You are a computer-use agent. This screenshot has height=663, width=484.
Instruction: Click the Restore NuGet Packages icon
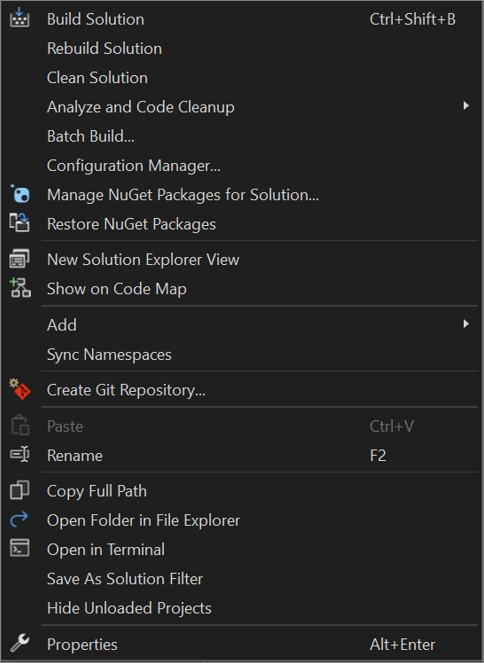click(x=19, y=223)
